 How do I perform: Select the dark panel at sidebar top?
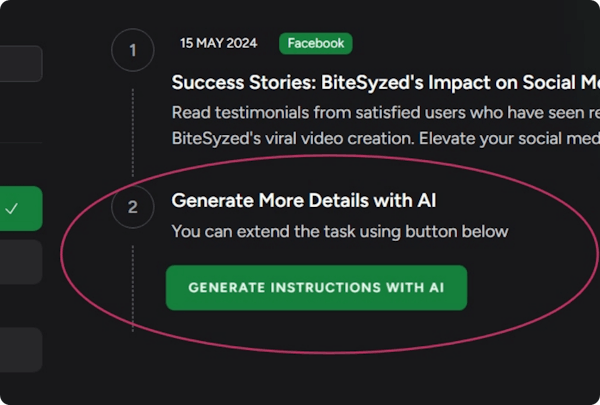(20, 63)
